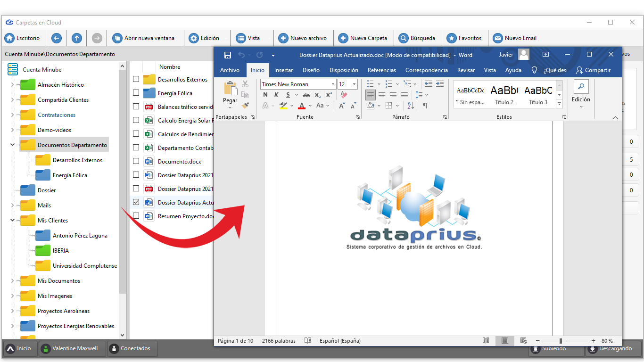The width and height of the screenshot is (644, 362).
Task: Apply subscript formatting (x₂)
Action: tap(318, 95)
